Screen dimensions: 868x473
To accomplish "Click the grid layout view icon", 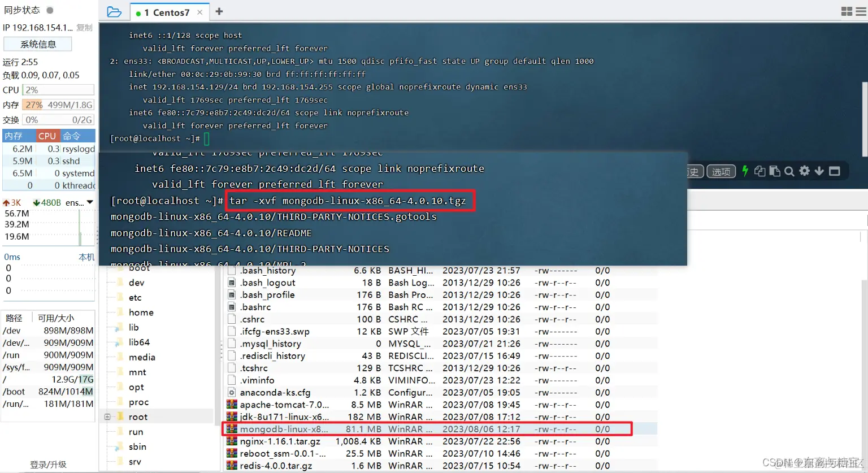I will 847,11.
